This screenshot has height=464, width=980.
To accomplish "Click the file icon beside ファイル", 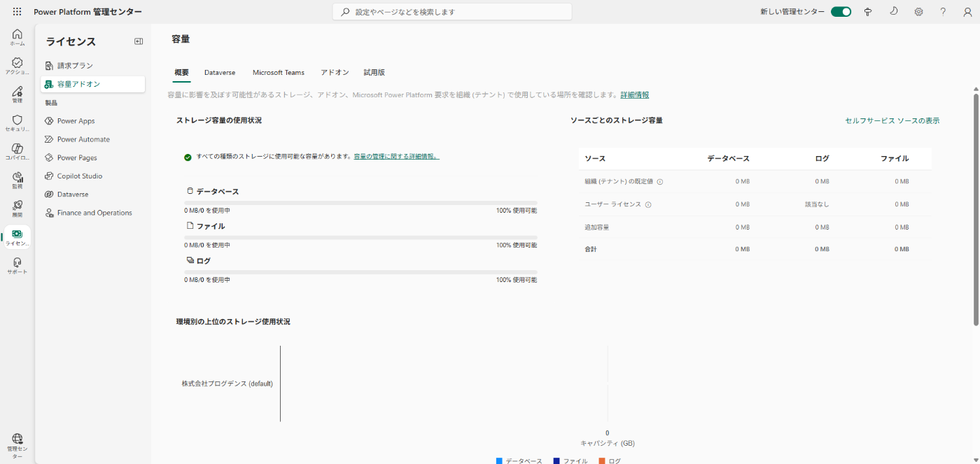I will tap(190, 226).
